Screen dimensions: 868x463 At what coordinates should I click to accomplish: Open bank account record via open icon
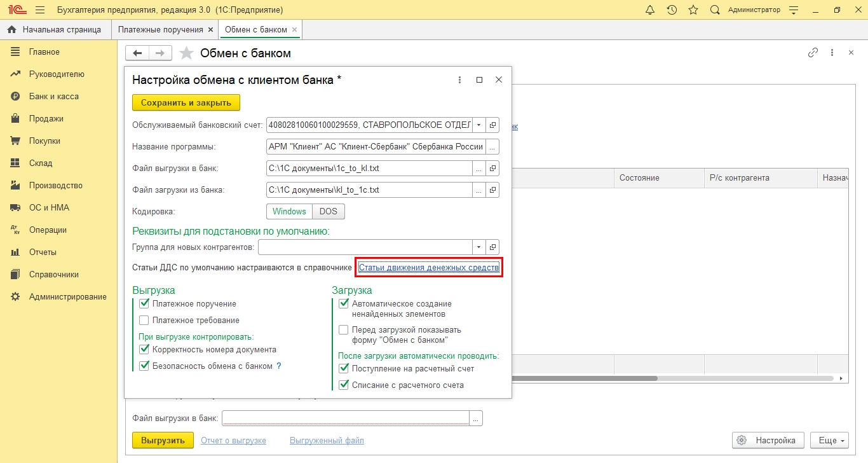493,125
